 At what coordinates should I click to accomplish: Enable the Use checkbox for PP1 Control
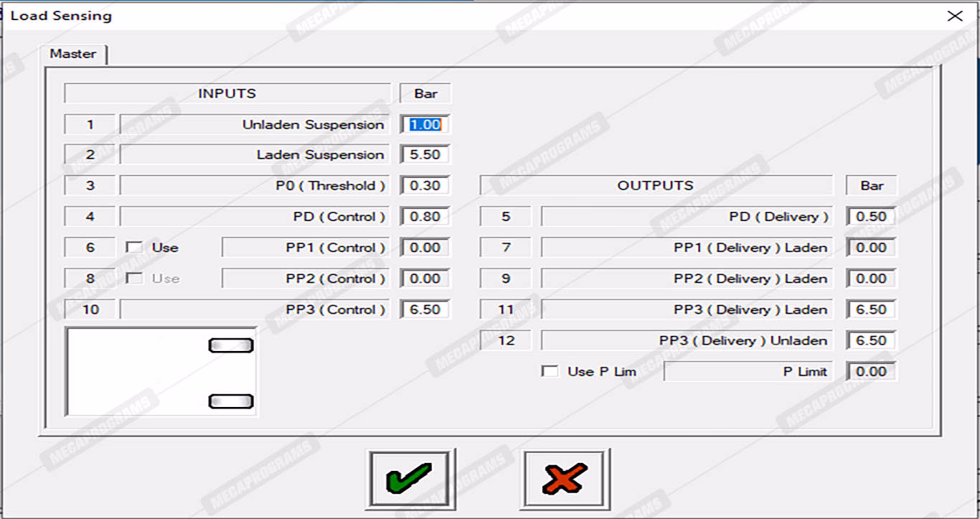(134, 248)
